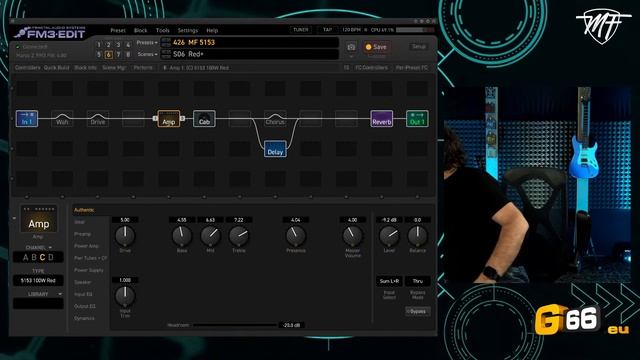Screen dimensions: 640x360
Task: Click the large Amp block icon
Action: pyautogui.click(x=39, y=220)
